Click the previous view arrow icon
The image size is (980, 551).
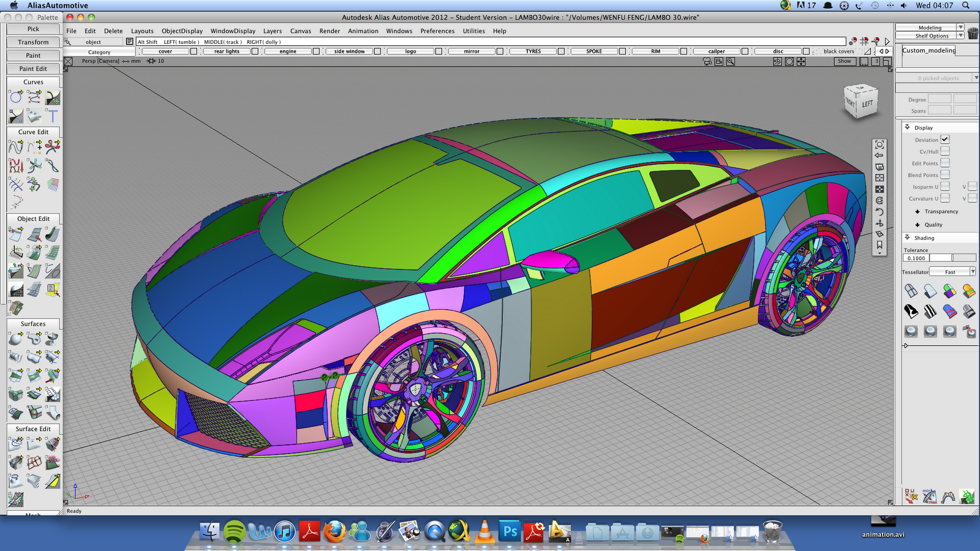880,156
